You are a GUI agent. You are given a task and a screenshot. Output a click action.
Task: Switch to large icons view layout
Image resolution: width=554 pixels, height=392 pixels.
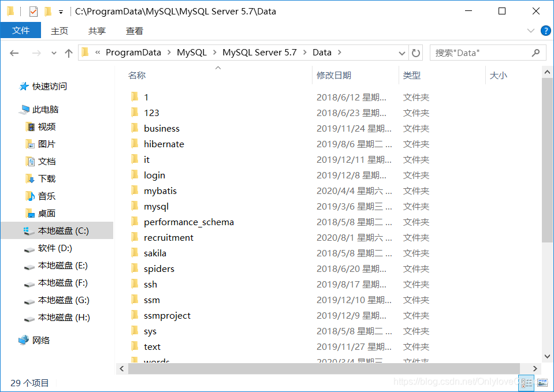(542, 383)
